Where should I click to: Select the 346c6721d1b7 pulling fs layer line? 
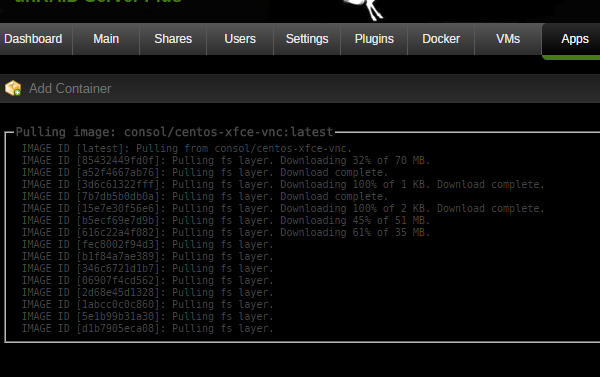point(148,268)
